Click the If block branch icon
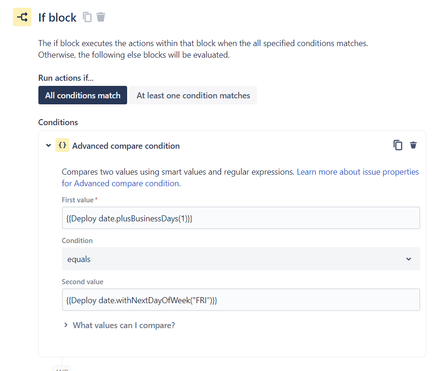Screen dimensions: 448x371 22,17
